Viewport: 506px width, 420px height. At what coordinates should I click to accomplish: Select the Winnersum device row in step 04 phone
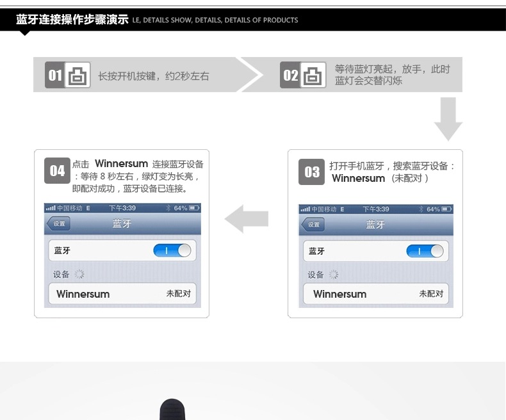122,293
